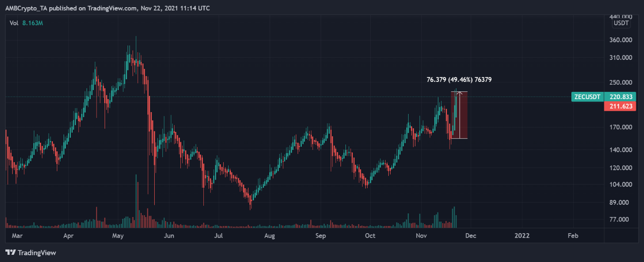
Task: Click the Dec label on time axis
Action: pyautogui.click(x=470, y=235)
